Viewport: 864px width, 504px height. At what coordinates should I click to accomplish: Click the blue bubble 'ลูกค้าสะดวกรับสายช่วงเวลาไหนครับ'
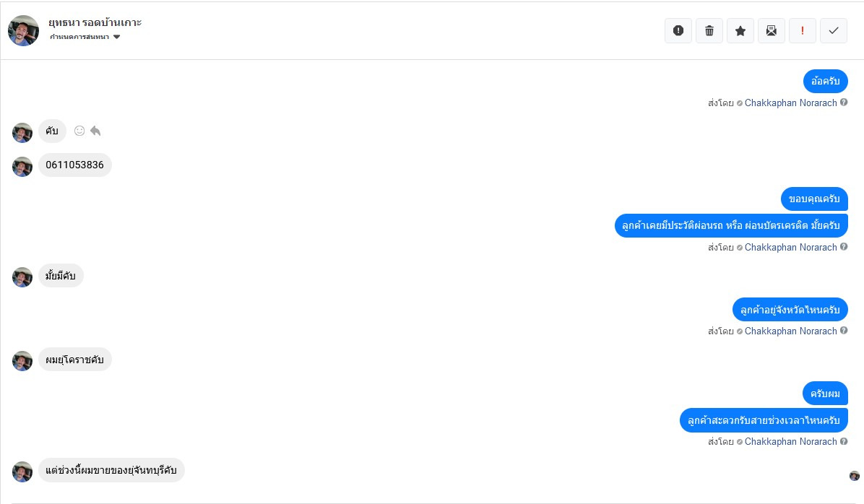click(764, 420)
